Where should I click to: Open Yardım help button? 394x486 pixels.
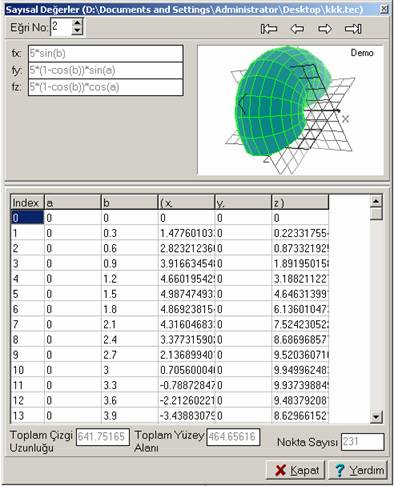pos(358,470)
